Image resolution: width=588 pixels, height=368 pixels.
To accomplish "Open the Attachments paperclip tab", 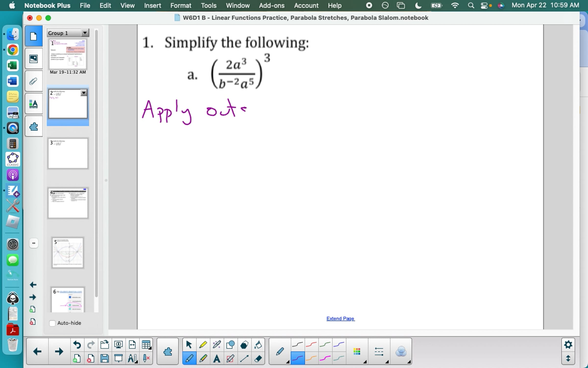I will [x=34, y=81].
